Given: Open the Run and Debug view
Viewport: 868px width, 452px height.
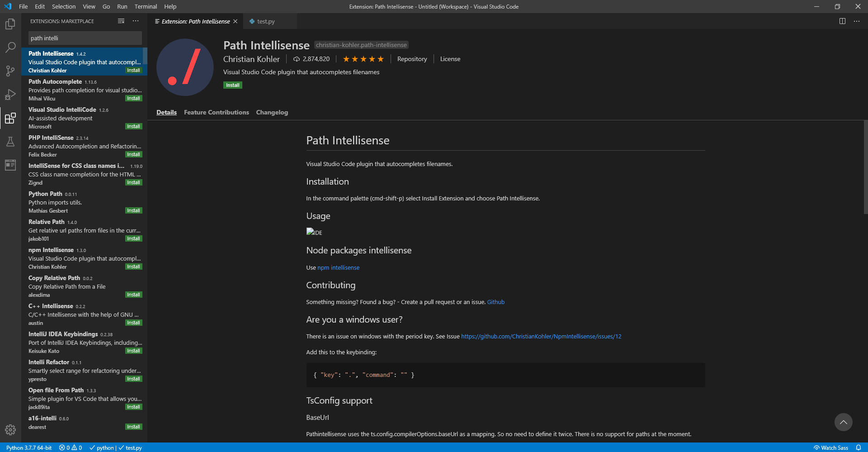Looking at the screenshot, I should pyautogui.click(x=10, y=95).
